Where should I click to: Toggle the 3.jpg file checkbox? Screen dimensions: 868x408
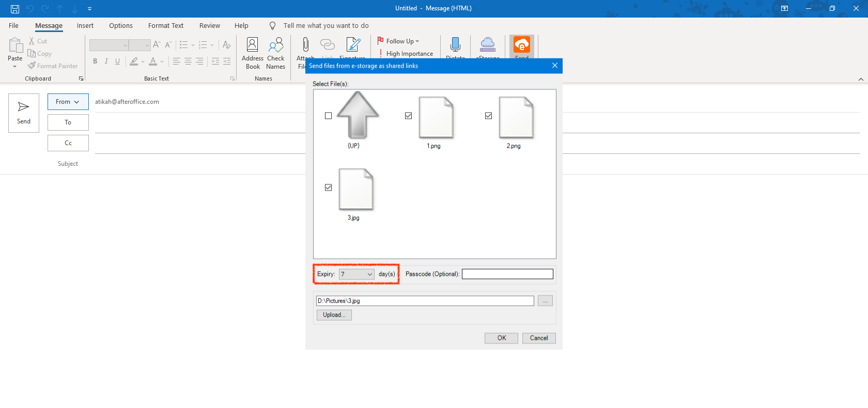point(329,187)
